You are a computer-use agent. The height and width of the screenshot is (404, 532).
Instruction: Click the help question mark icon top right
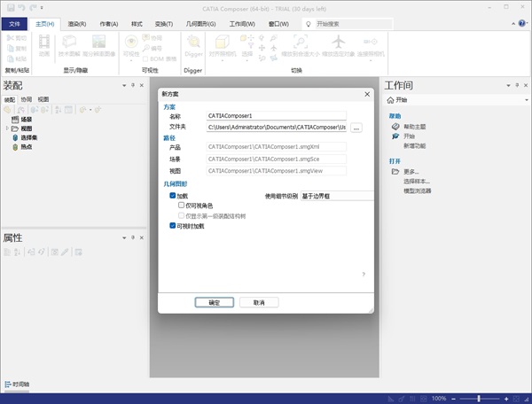click(x=522, y=23)
